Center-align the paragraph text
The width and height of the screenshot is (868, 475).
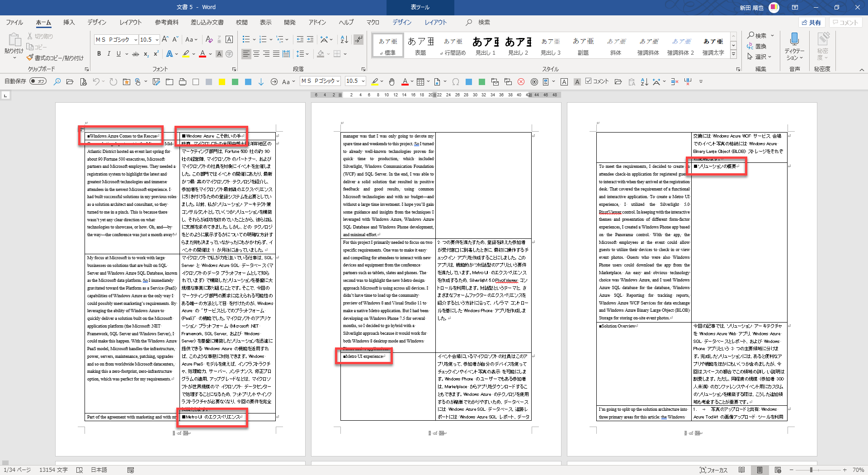coord(256,54)
